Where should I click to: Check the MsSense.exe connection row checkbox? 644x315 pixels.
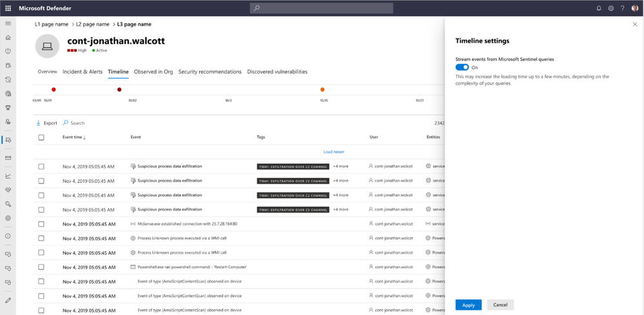pyautogui.click(x=41, y=224)
